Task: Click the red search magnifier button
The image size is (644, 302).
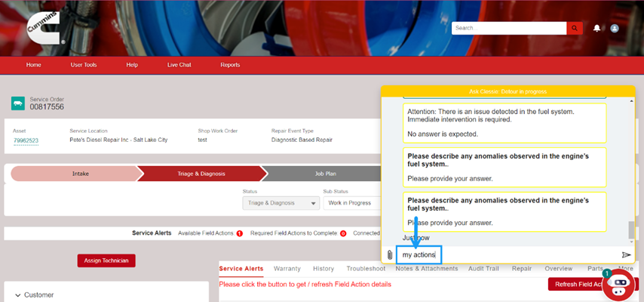Action: [x=575, y=29]
